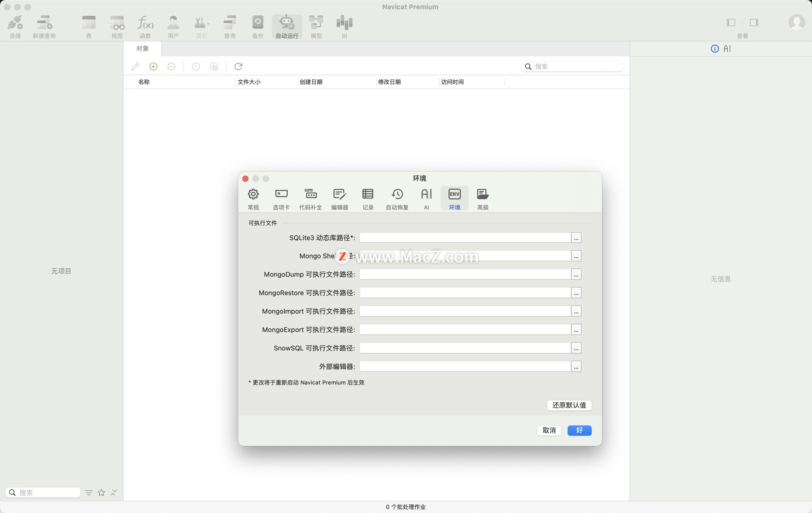Click the SQLite3 动态库路径 input field
812x513 pixels.
tap(465, 237)
